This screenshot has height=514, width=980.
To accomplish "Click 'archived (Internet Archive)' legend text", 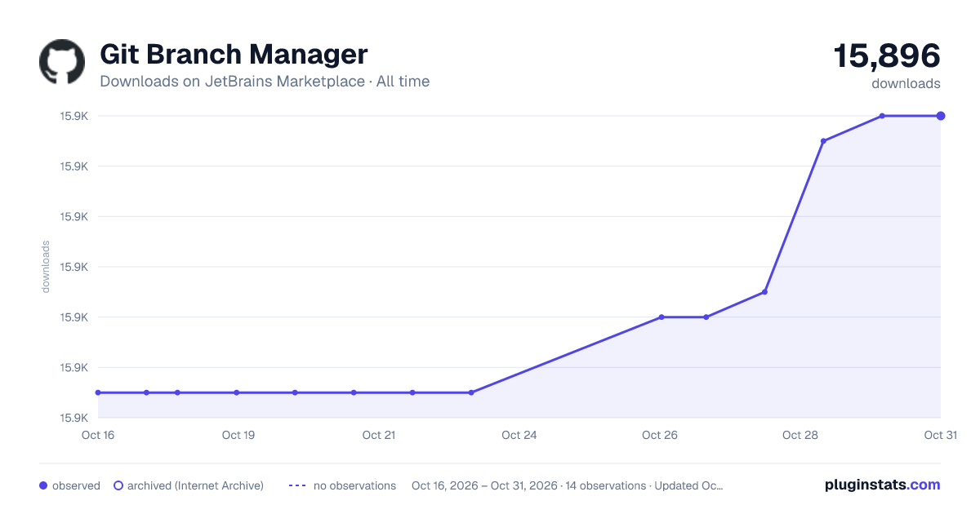I will [x=195, y=485].
